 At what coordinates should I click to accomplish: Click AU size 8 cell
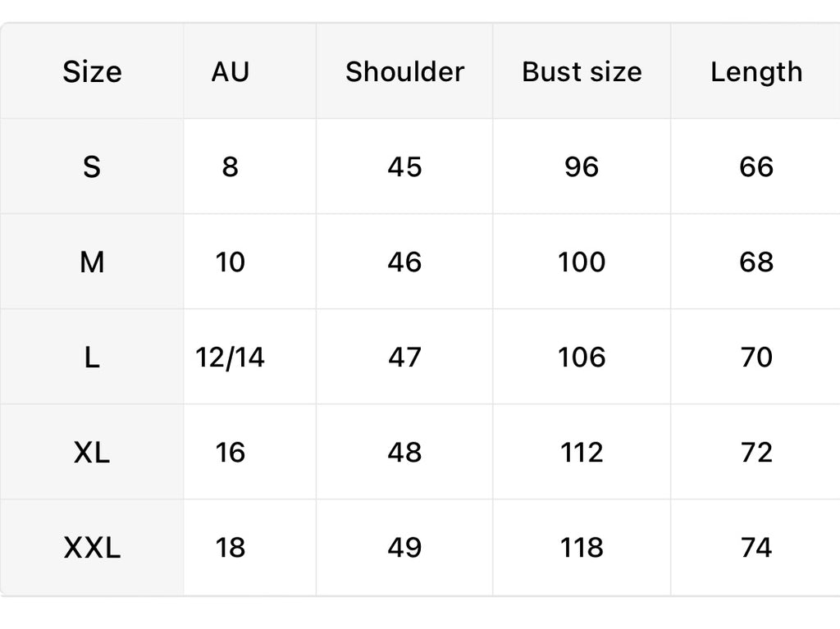coord(231,167)
